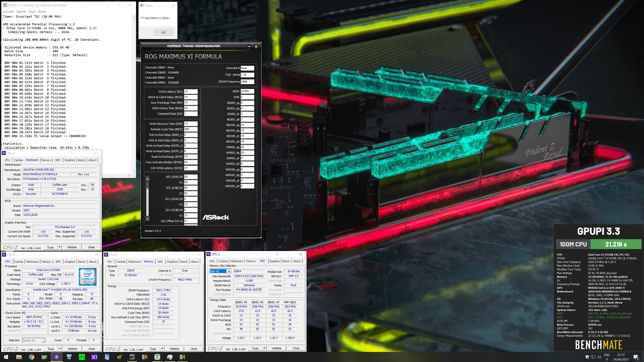Click Validate in the Mainboard CPU-Z window
The height and width of the screenshot is (362, 644).
click(x=72, y=247)
